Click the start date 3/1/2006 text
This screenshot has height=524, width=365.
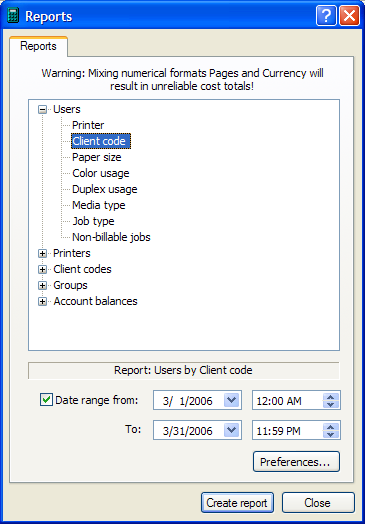click(188, 401)
